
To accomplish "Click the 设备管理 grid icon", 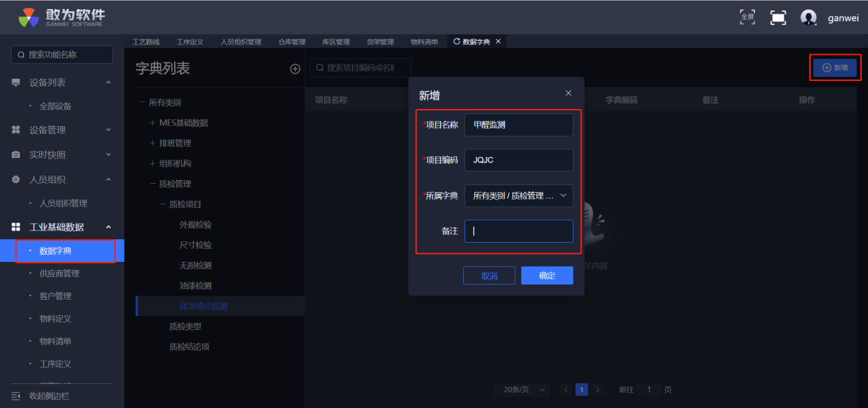I will pos(16,130).
